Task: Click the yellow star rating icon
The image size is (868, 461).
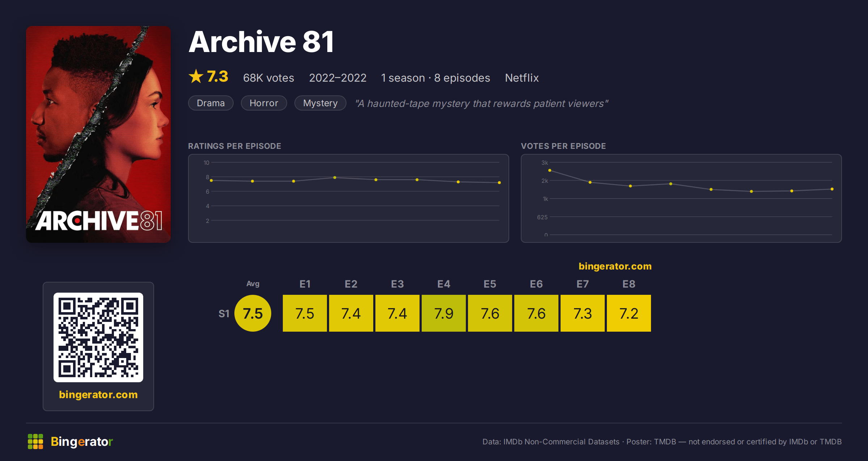Action: [196, 76]
